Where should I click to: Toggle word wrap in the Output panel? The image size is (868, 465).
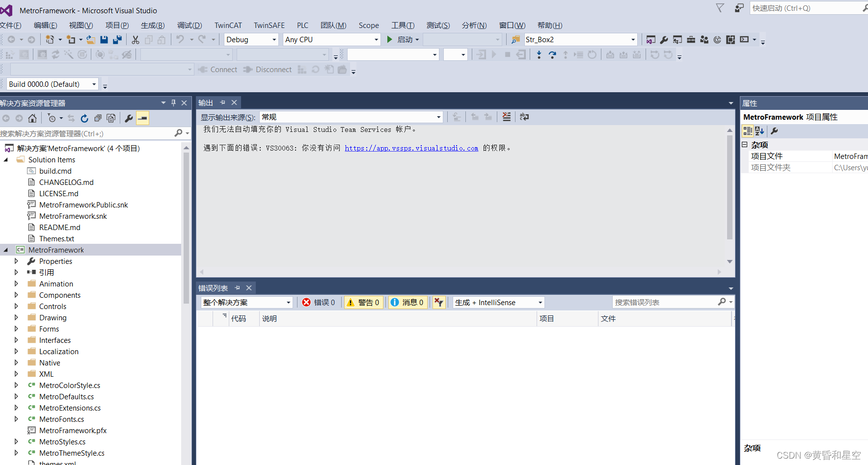point(524,117)
